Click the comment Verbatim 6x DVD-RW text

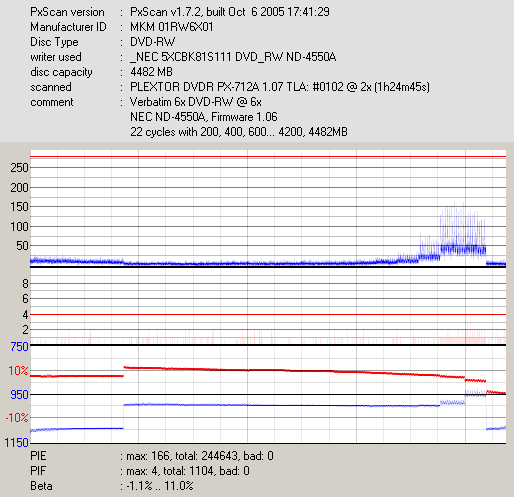[196, 102]
